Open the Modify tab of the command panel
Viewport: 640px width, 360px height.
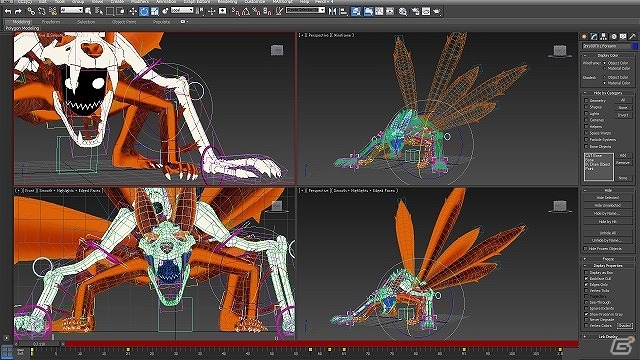click(x=594, y=36)
